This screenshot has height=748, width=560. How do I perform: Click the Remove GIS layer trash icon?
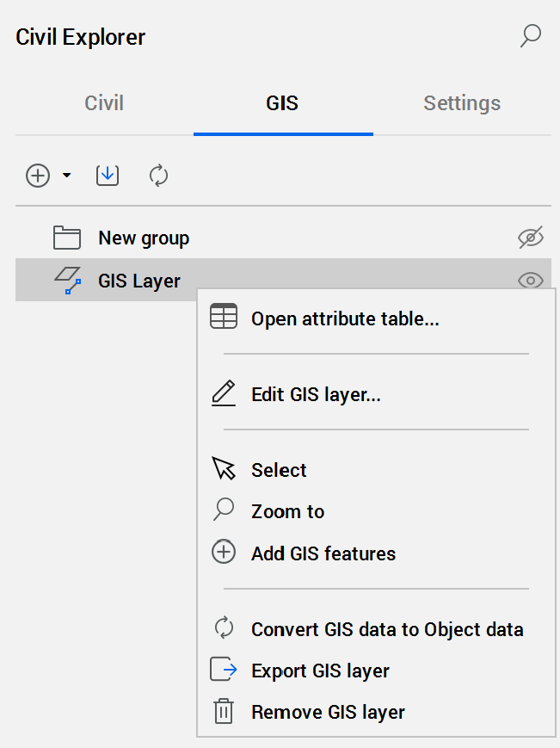click(224, 712)
